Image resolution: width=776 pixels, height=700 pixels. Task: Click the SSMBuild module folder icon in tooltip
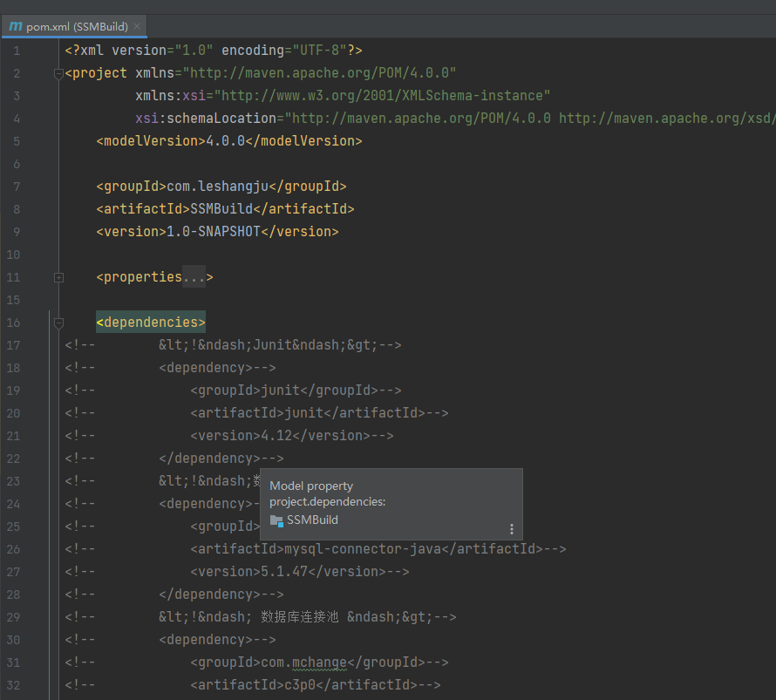[x=276, y=520]
